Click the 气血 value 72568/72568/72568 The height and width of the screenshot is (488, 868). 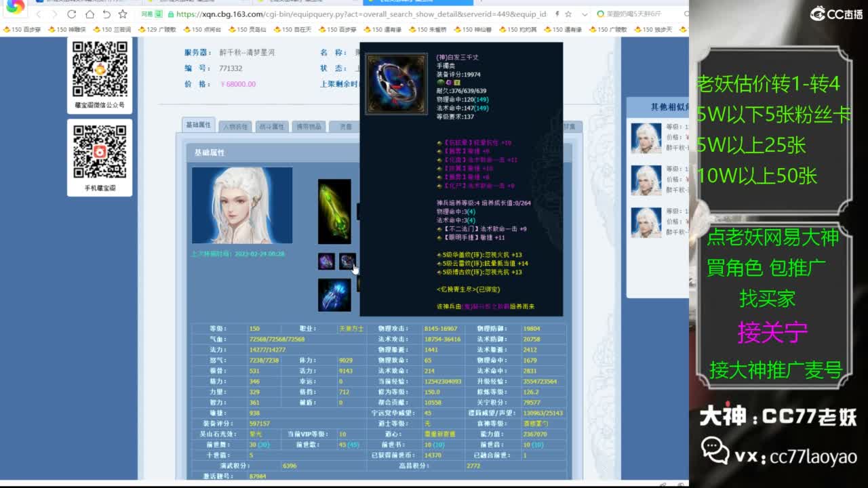pyautogui.click(x=277, y=339)
